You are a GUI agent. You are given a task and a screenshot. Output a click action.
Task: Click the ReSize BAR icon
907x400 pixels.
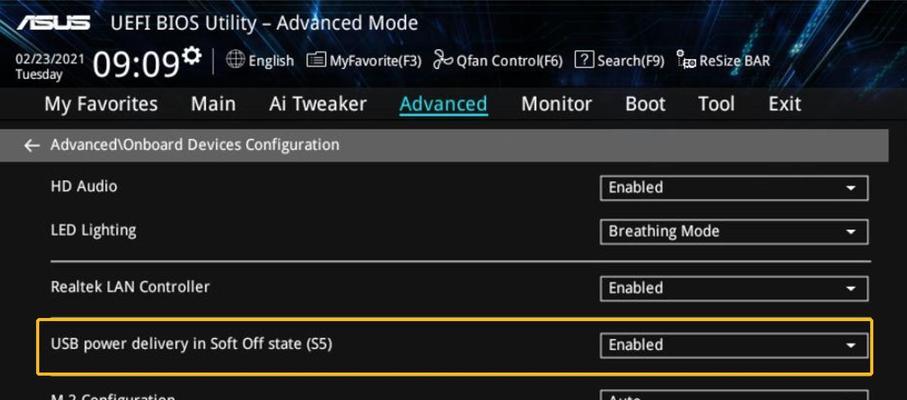coord(687,60)
